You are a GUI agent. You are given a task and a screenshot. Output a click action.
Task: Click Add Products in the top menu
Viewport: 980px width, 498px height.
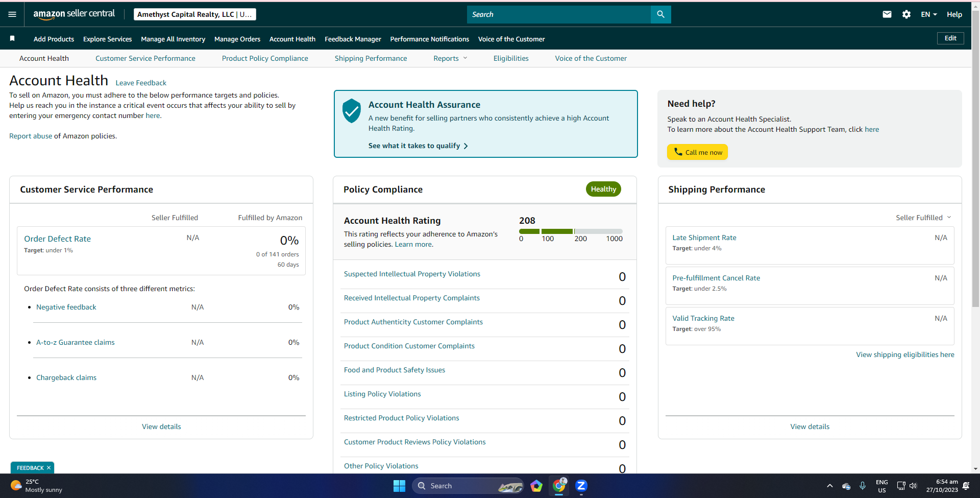tap(54, 39)
